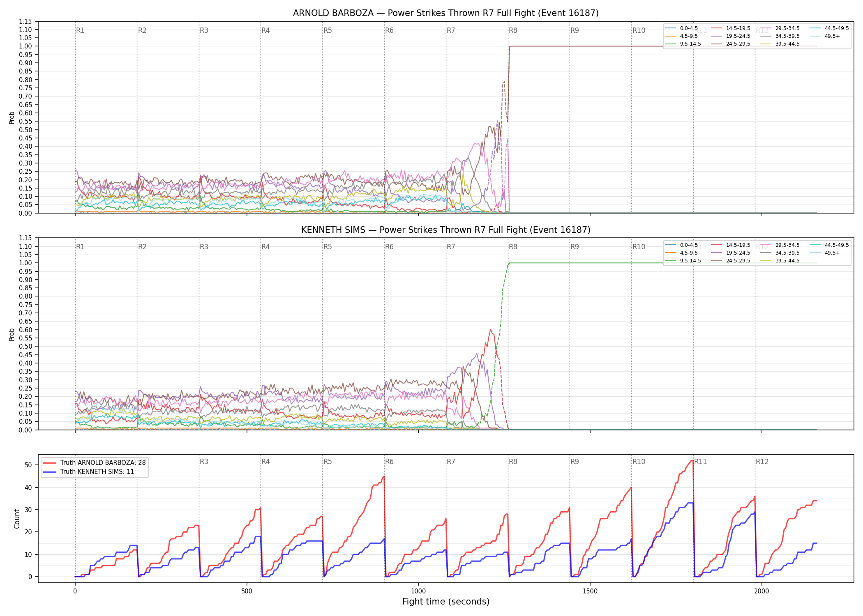The image size is (863, 616).
Task: Click the R11 round marker in the Count chart
Action: (x=701, y=462)
